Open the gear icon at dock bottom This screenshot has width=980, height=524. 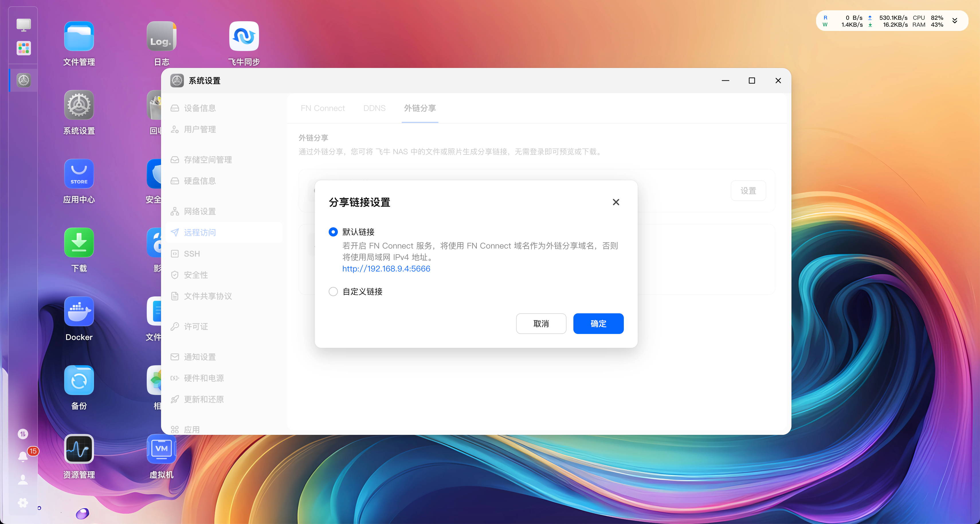[23, 503]
